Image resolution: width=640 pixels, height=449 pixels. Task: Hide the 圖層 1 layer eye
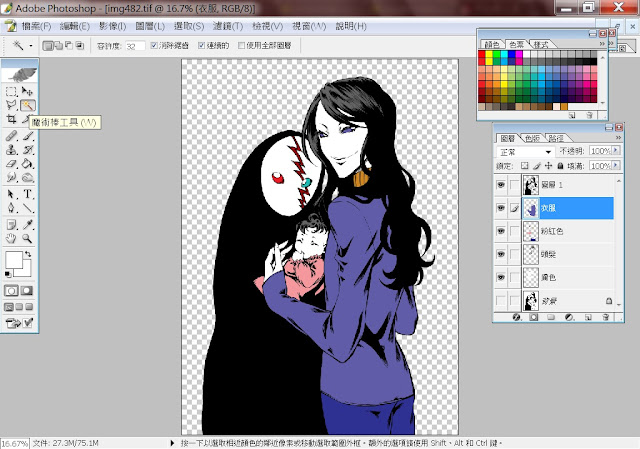point(501,185)
